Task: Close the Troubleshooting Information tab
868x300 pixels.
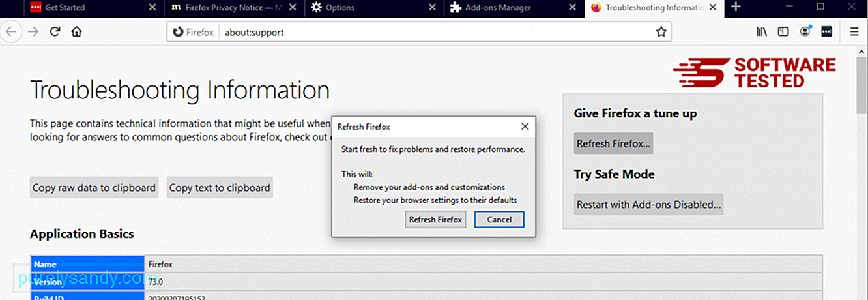Action: [x=712, y=8]
